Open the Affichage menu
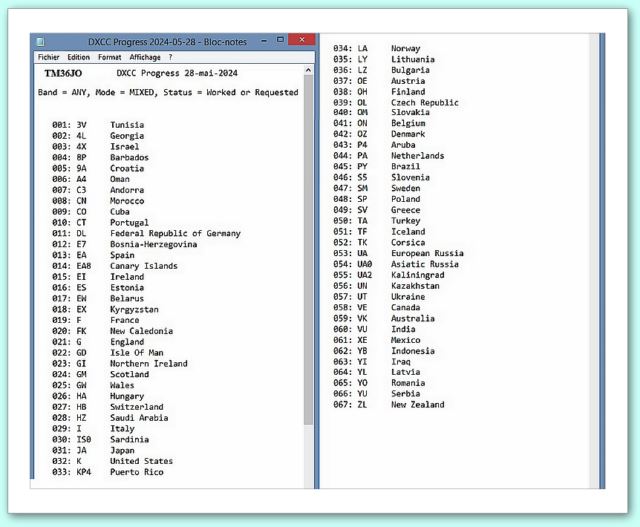 tap(144, 57)
